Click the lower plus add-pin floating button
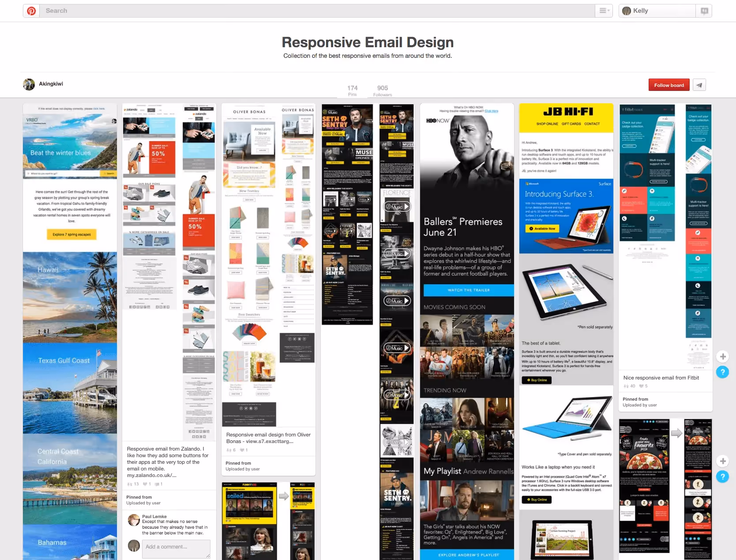Viewport: 736px width, 560px height. pos(723,461)
